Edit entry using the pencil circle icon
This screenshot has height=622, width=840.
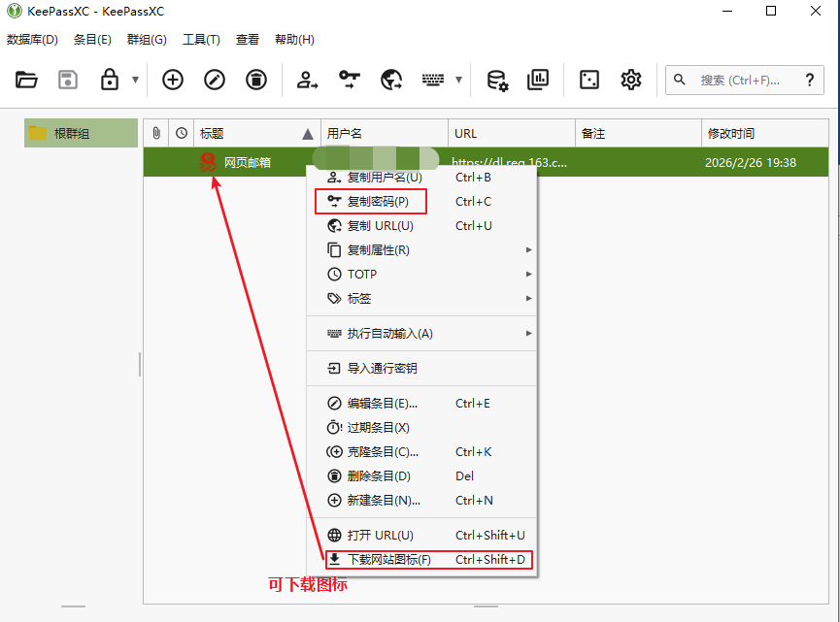215,81
